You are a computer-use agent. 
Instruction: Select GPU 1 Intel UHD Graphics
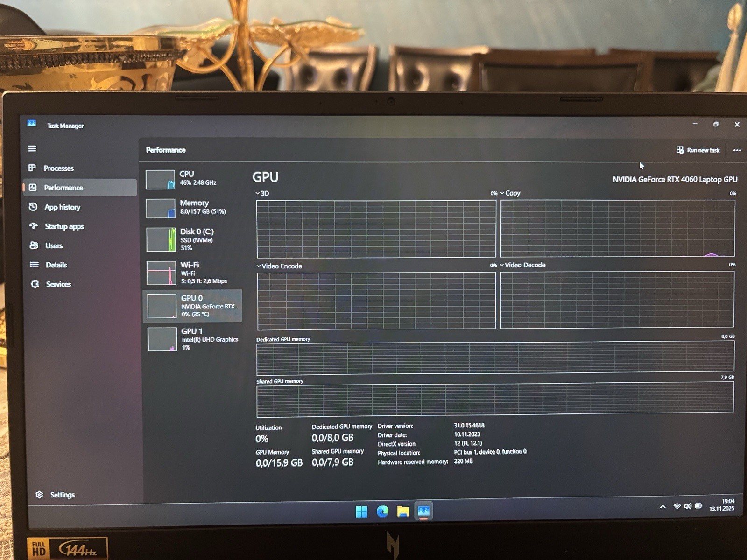pyautogui.click(x=193, y=339)
